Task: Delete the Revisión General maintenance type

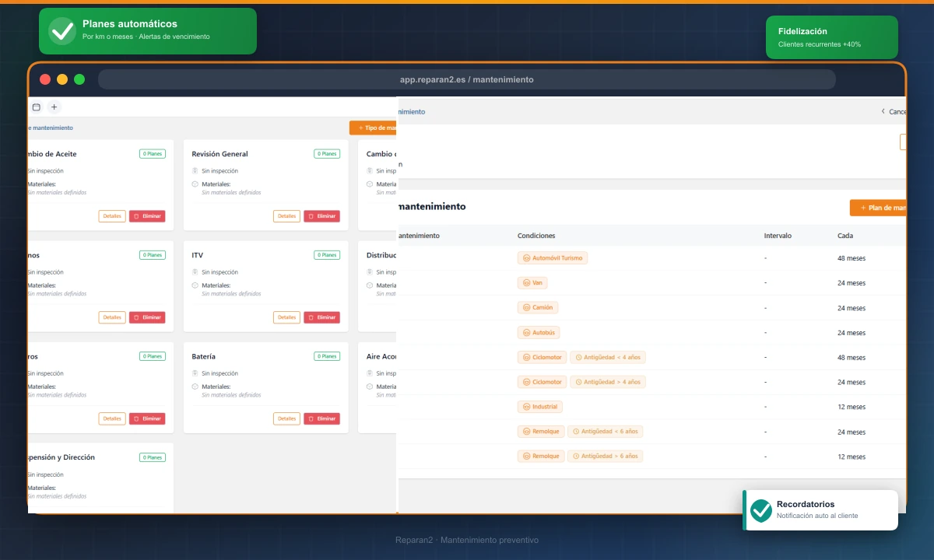Action: (x=321, y=216)
